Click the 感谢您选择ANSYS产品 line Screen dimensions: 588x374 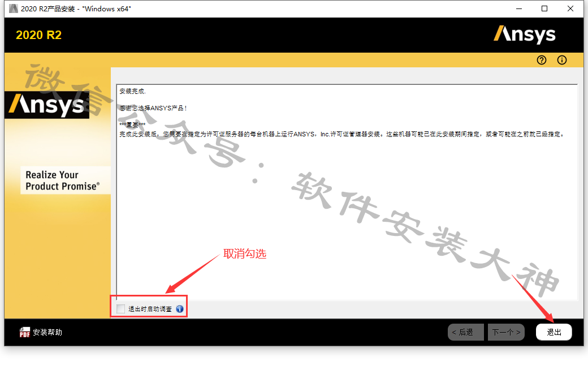153,108
